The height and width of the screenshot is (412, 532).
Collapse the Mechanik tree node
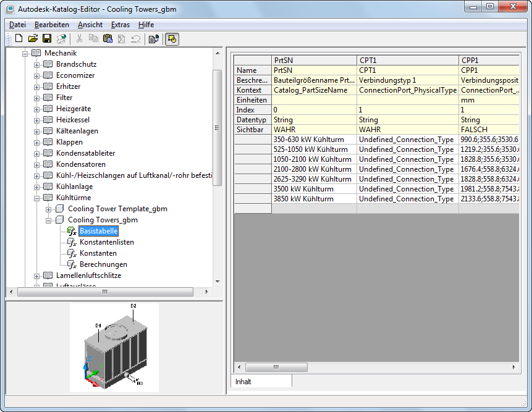click(25, 54)
